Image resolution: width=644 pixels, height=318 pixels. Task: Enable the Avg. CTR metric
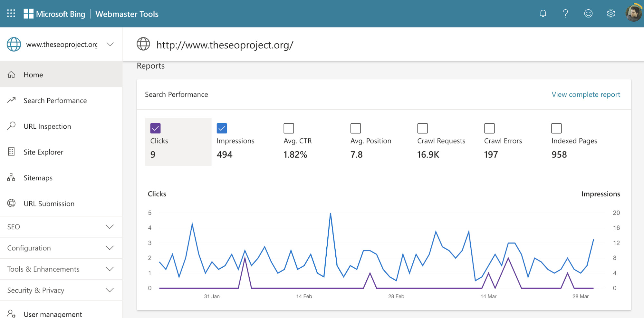(289, 128)
